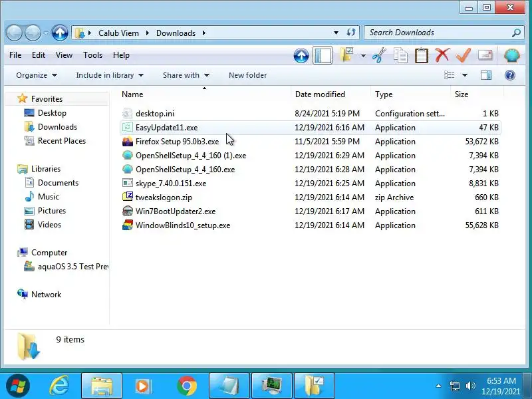The height and width of the screenshot is (399, 532).
Task: Click the orange checkmark Properties icon
Action: (x=464, y=55)
